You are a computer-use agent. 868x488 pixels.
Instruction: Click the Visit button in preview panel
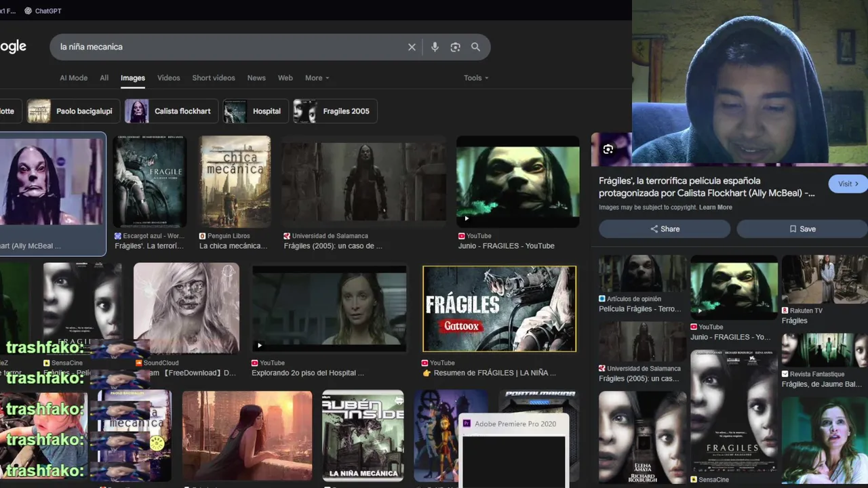848,184
